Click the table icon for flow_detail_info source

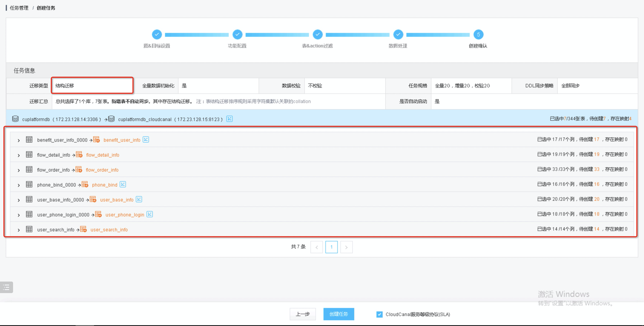click(29, 155)
